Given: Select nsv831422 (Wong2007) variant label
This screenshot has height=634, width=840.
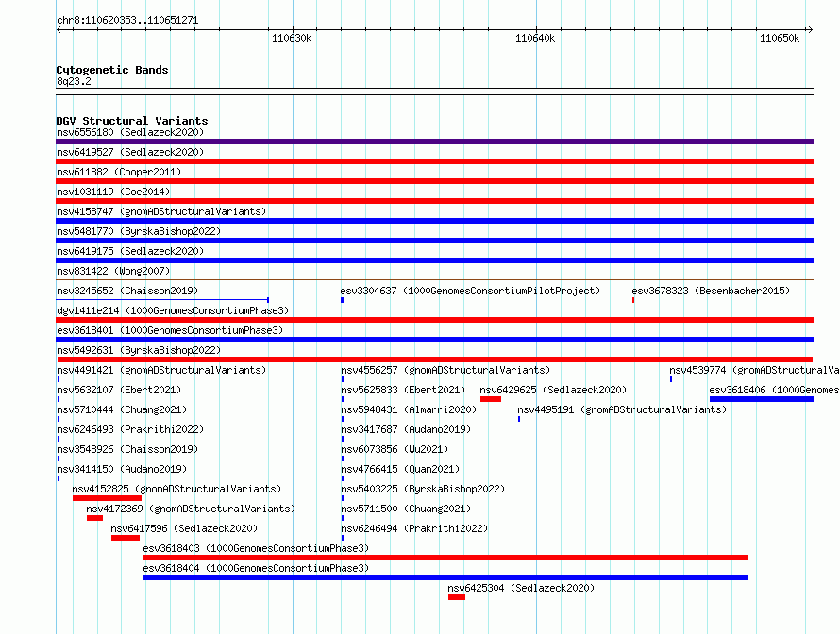Looking at the screenshot, I should pos(113,271).
